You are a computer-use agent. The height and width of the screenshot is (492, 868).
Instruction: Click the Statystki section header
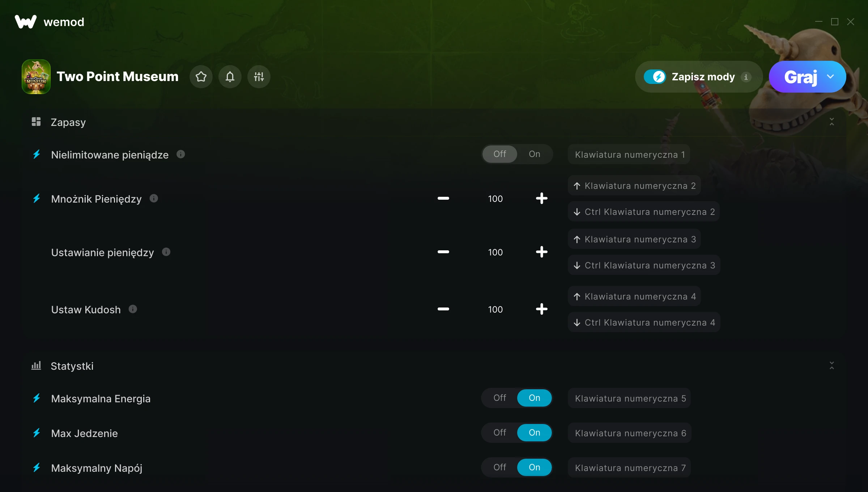point(72,366)
